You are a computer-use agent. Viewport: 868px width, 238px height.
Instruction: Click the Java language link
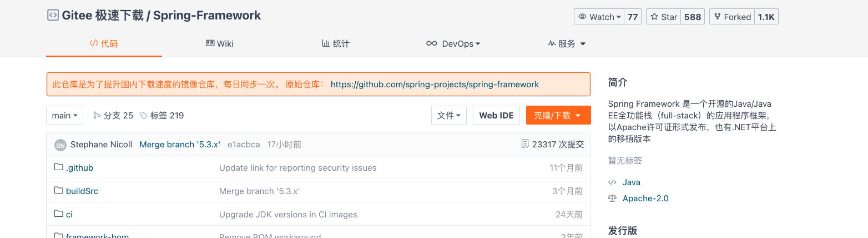(x=632, y=182)
